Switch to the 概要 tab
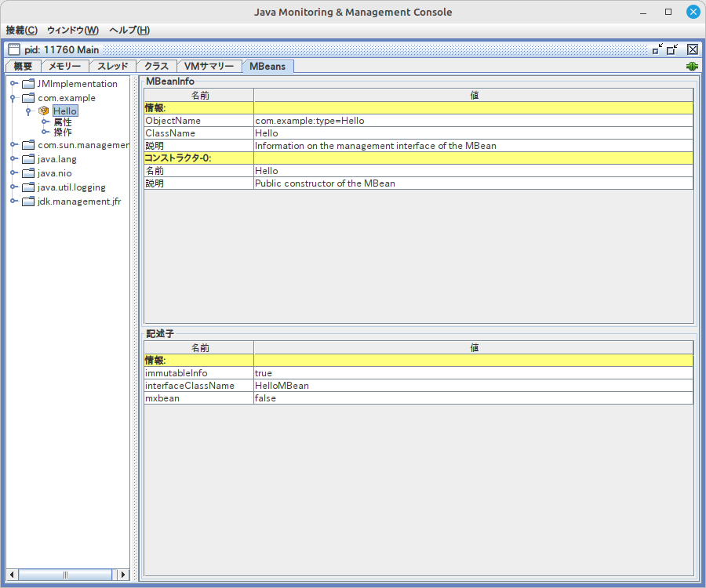Screen dimensions: 706x588 click(23, 66)
